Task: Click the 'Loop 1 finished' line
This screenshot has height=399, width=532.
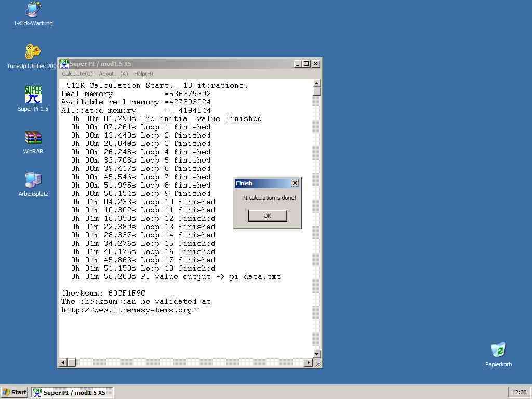Action: (x=141, y=127)
